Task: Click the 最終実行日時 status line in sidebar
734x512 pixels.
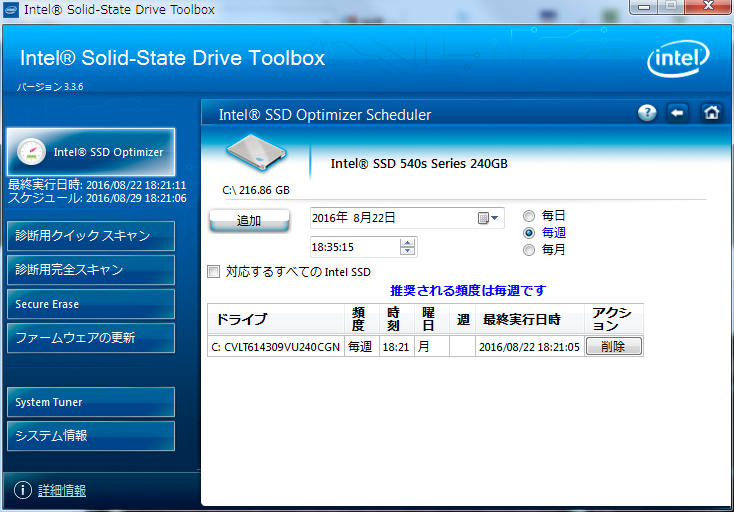Action: [97, 185]
